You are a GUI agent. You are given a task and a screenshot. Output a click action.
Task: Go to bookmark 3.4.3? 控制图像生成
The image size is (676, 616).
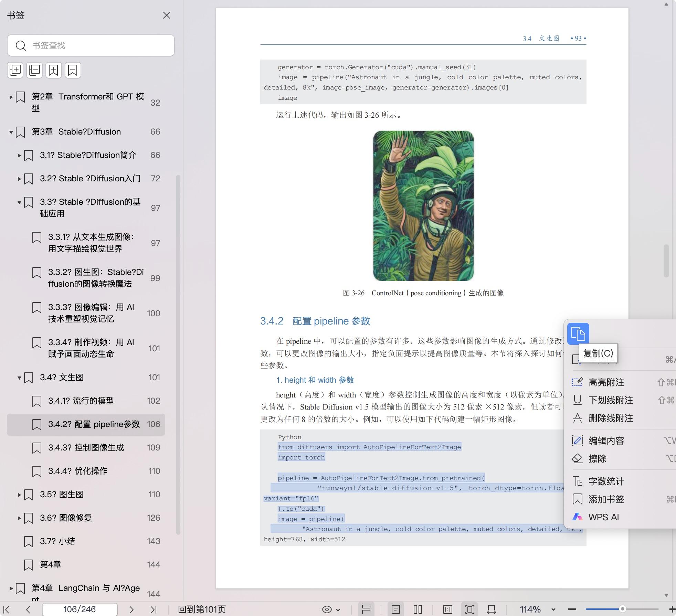pyautogui.click(x=86, y=447)
